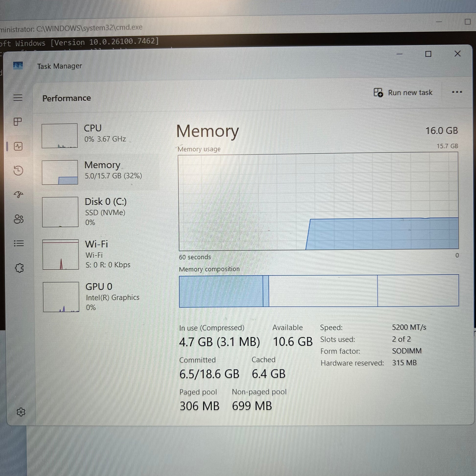
Task: Open the Processes page icon
Action: click(x=18, y=122)
